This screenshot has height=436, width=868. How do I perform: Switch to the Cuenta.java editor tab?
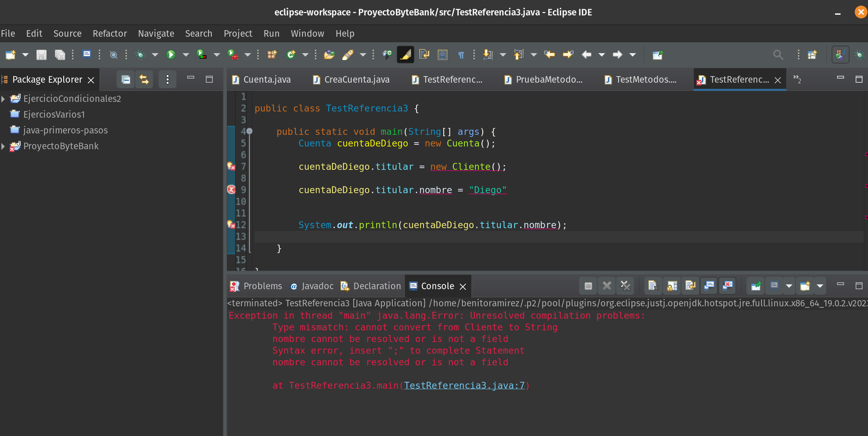pos(262,80)
